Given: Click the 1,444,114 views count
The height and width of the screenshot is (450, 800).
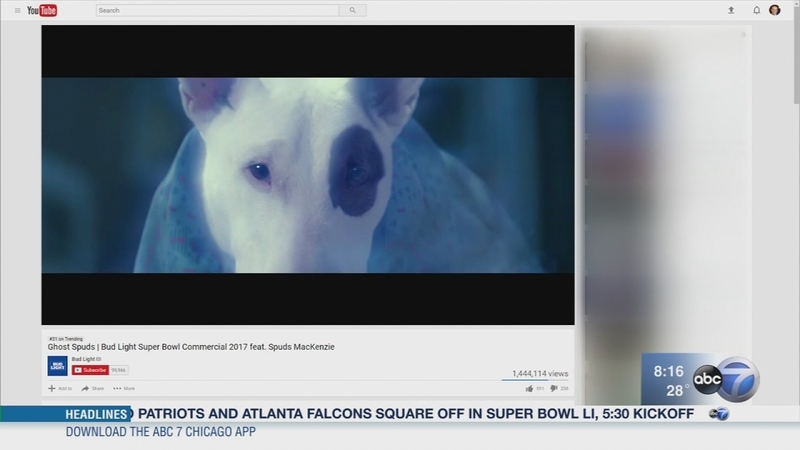Looking at the screenshot, I should (540, 373).
